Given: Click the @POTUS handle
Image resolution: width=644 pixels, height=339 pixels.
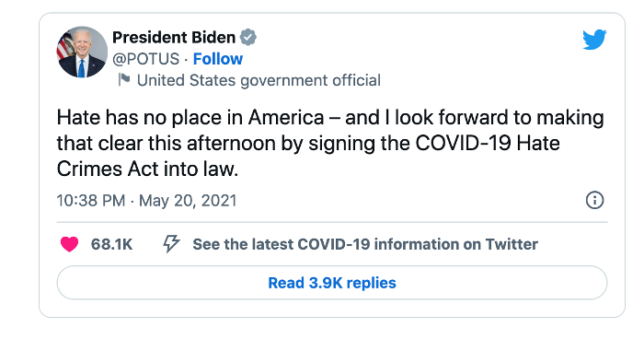Looking at the screenshot, I should pos(145,59).
